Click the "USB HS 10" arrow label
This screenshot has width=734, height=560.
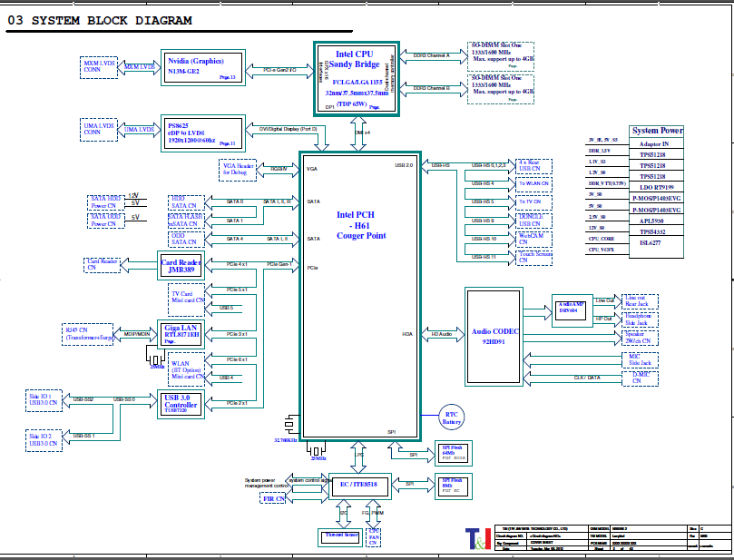484,240
